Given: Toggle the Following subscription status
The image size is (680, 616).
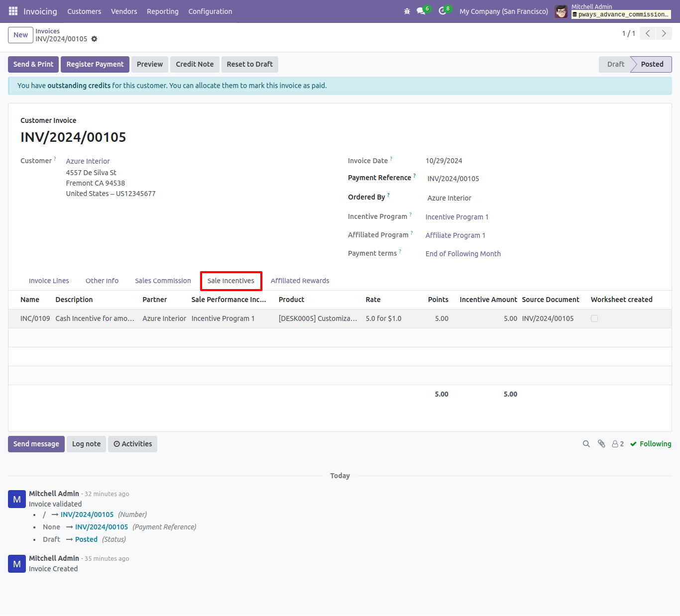Looking at the screenshot, I should 651,444.
